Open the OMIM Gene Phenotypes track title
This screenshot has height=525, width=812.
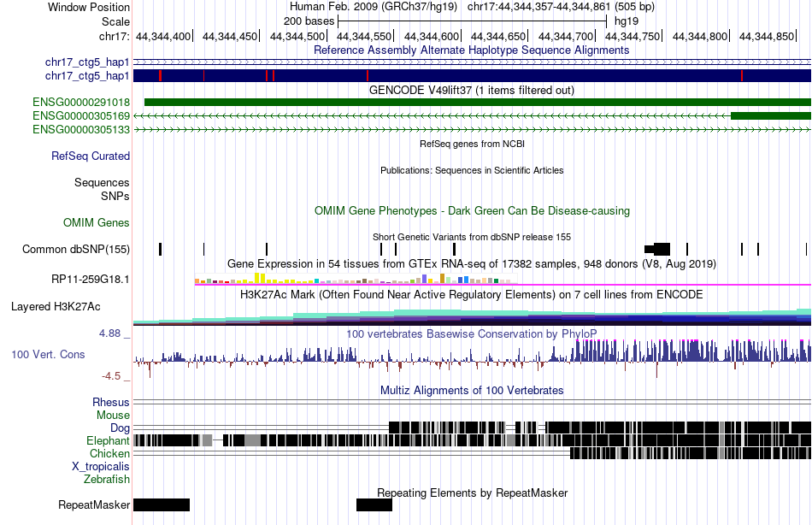click(x=472, y=211)
